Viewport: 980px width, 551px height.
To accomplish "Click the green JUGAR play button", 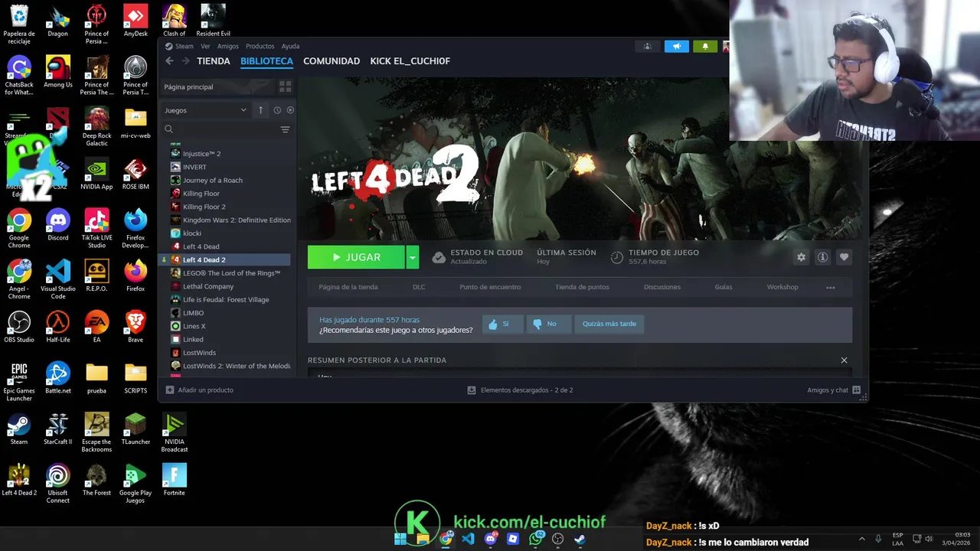I will pyautogui.click(x=356, y=257).
